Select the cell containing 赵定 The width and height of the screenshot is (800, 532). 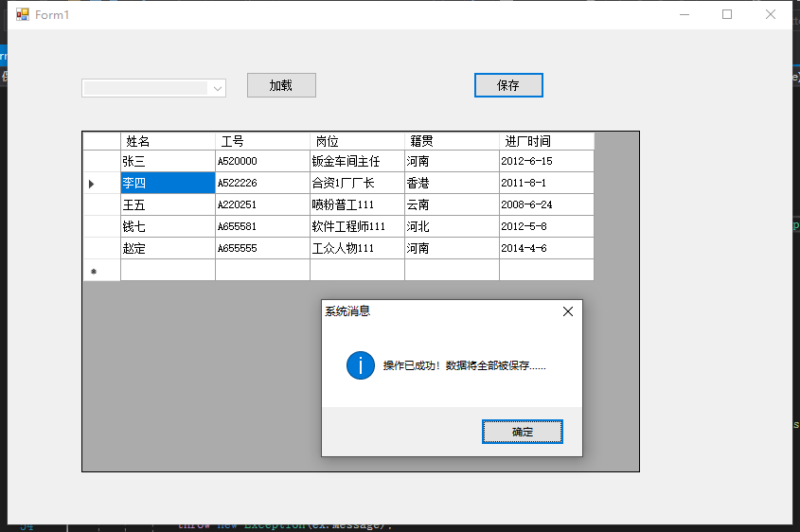(x=168, y=248)
